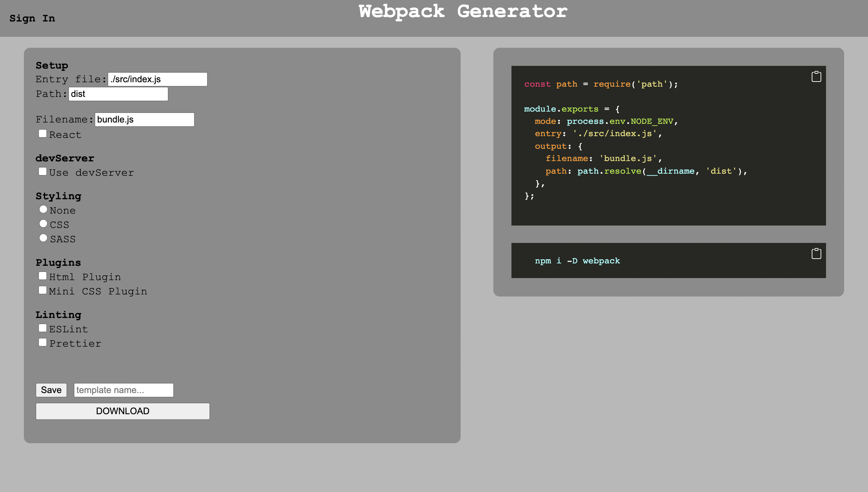Toggle the Use devServer checkbox
This screenshot has height=492, width=868.
[43, 172]
